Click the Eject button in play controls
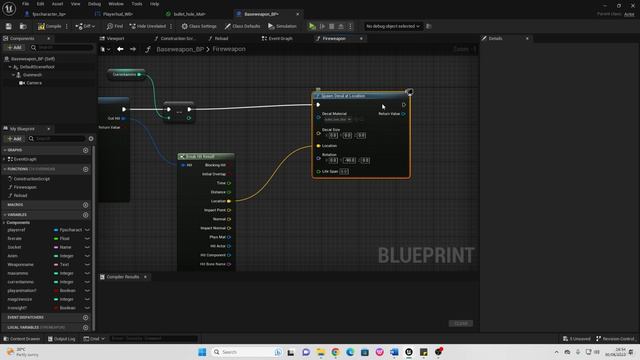 point(341,26)
